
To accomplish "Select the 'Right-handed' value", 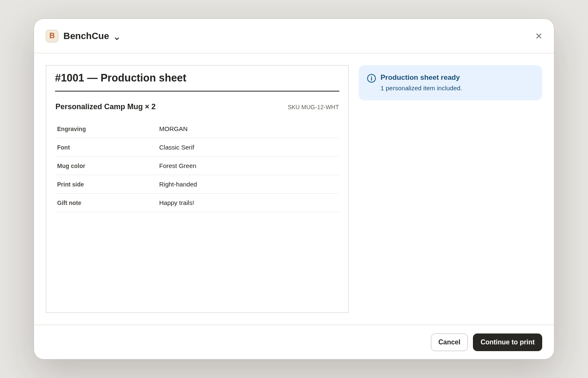I will pos(178,184).
